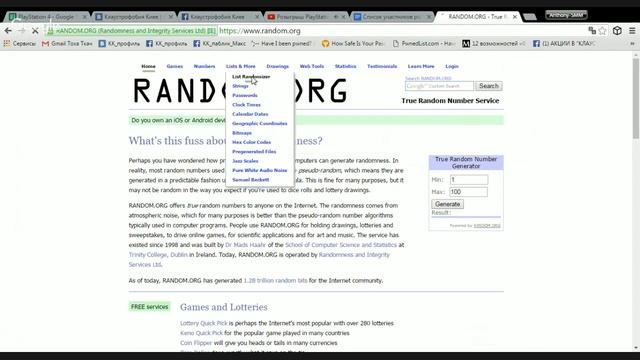Select Pure White Audio Noise in the dropdown

click(260, 170)
